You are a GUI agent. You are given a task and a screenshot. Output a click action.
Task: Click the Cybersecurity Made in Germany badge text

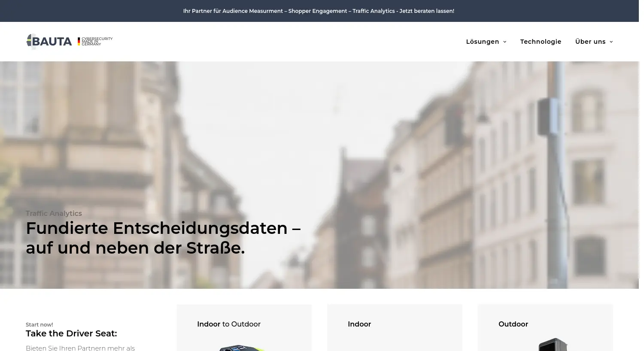(97, 41)
